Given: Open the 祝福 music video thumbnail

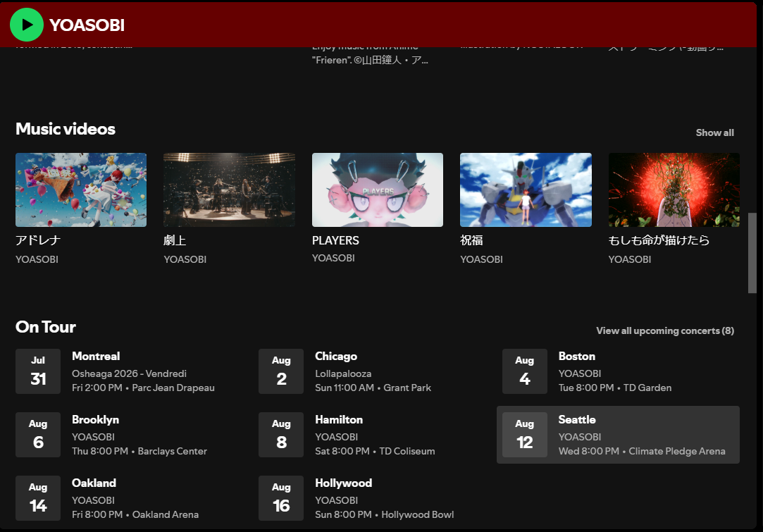Looking at the screenshot, I should pos(526,190).
